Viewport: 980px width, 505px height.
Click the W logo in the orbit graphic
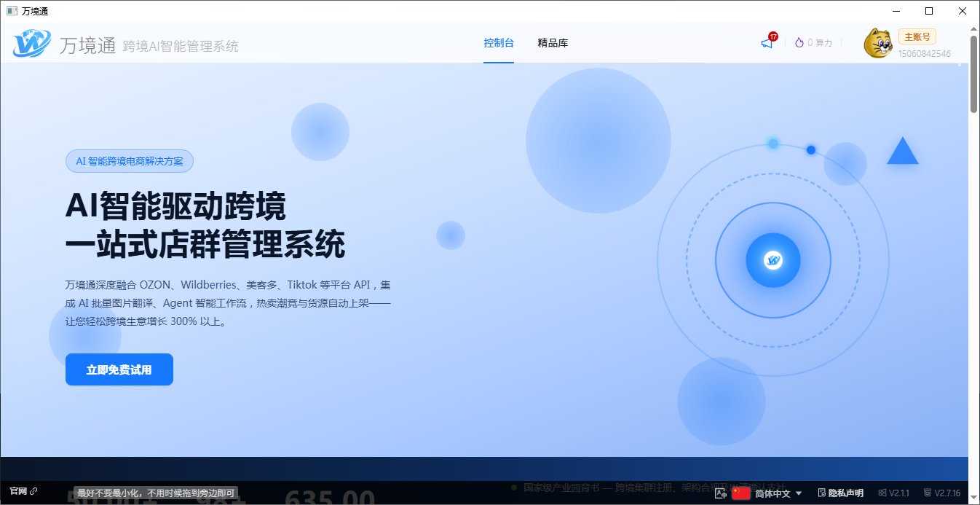coord(773,260)
